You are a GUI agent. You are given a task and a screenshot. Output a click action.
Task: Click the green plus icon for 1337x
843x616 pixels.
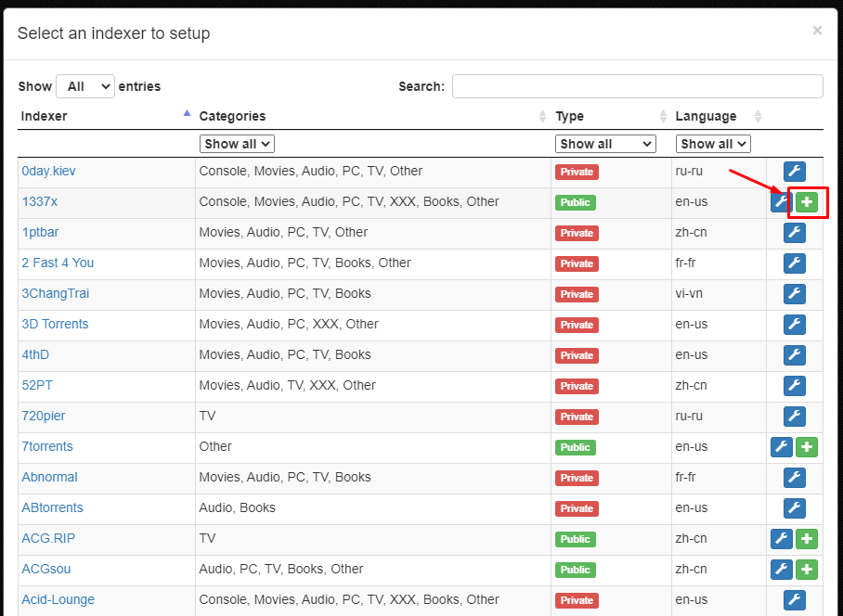[807, 201]
